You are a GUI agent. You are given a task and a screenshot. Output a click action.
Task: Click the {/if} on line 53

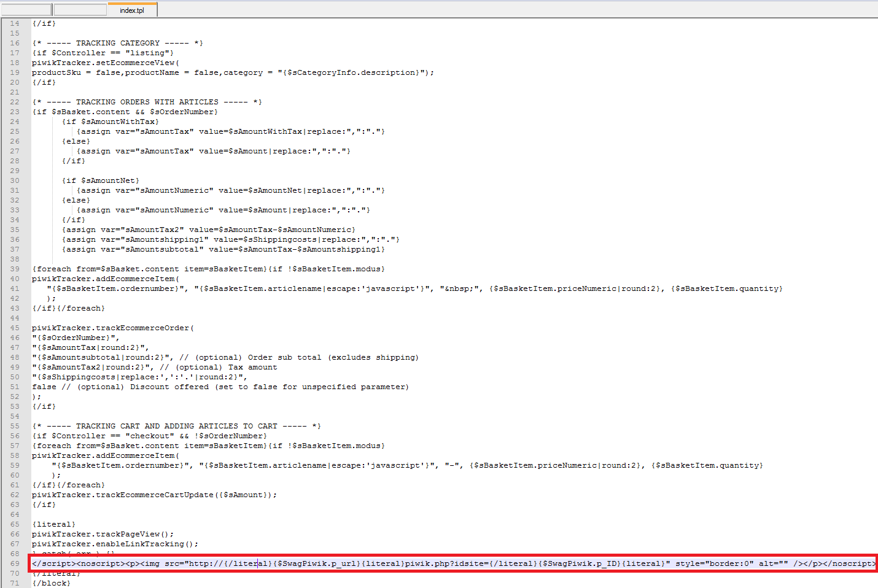pyautogui.click(x=44, y=406)
